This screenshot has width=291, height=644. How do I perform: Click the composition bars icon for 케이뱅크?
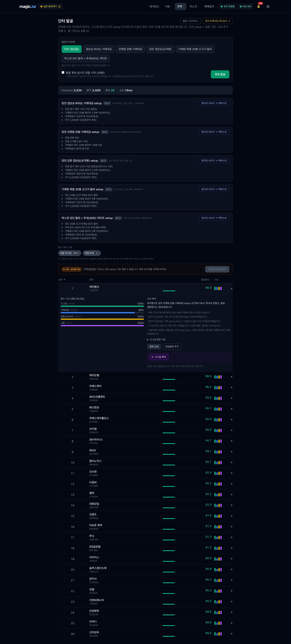pos(218,288)
